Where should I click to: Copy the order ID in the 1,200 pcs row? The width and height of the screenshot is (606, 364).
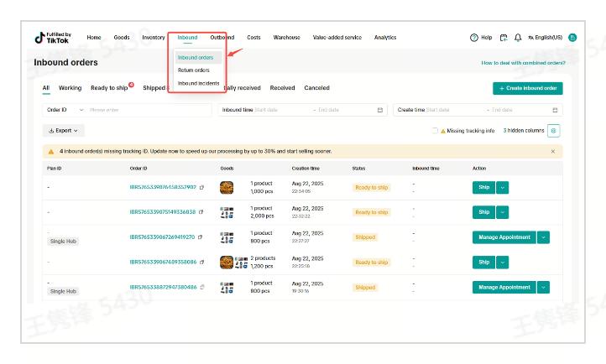[201, 262]
